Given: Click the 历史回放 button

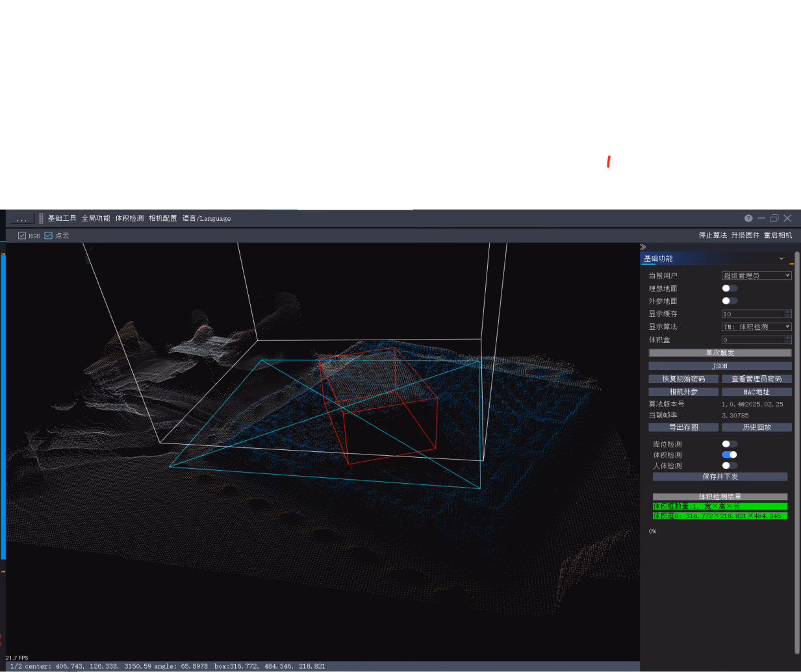Looking at the screenshot, I should [x=756, y=427].
